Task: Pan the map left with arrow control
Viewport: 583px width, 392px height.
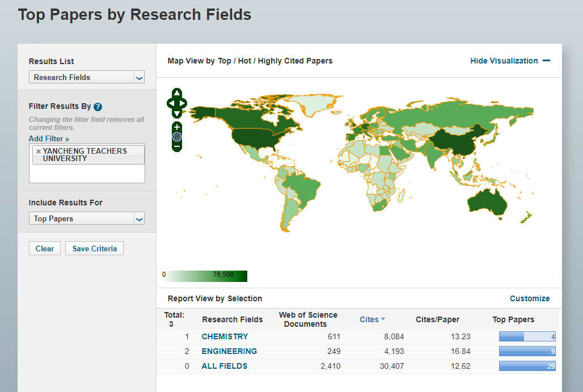Action: pos(170,103)
